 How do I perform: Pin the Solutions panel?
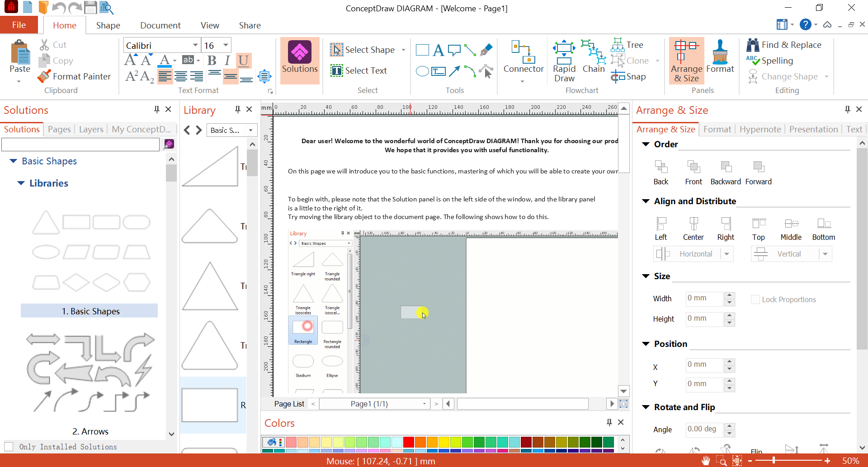tap(156, 110)
